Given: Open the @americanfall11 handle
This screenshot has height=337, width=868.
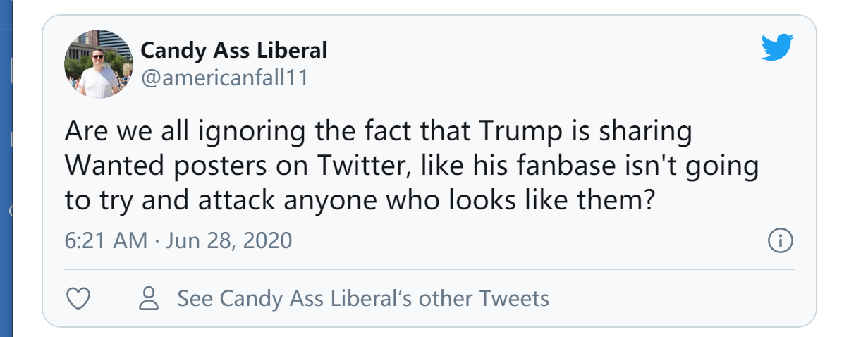Looking at the screenshot, I should pos(225,78).
